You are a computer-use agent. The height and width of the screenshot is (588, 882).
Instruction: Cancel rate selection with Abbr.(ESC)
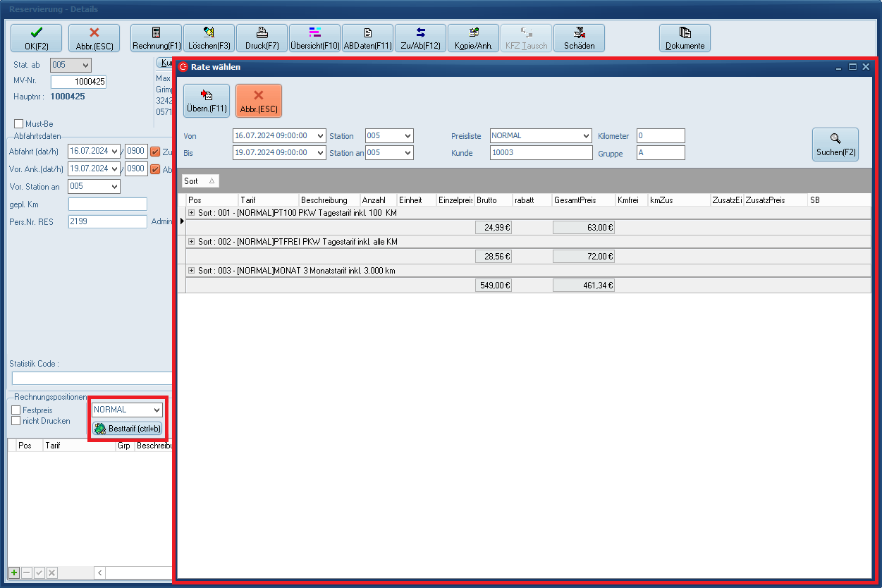pyautogui.click(x=258, y=101)
